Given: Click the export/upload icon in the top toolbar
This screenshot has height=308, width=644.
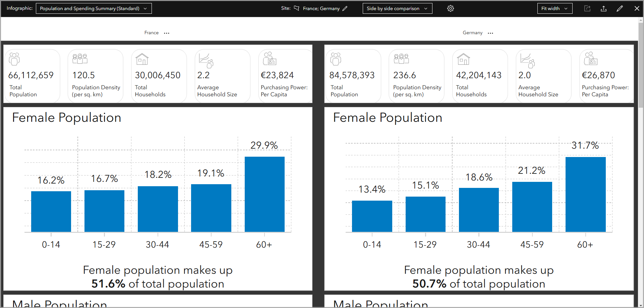Looking at the screenshot, I should pos(604,8).
